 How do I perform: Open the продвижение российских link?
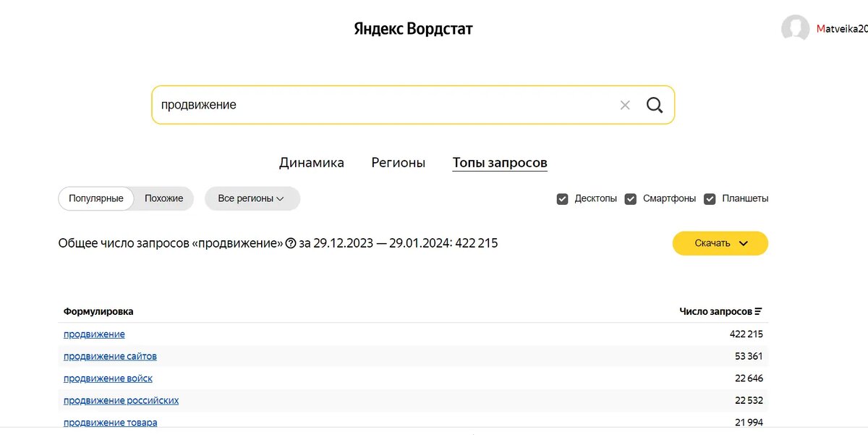click(121, 400)
